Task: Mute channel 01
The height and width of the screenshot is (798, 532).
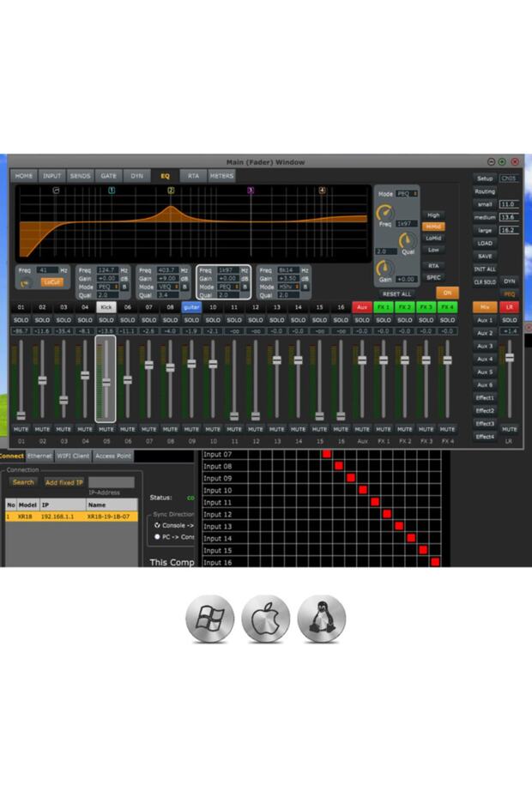Action: click(21, 429)
